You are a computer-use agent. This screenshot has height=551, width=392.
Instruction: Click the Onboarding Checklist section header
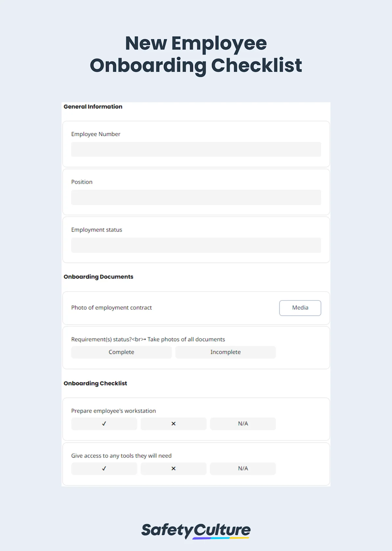[95, 383]
